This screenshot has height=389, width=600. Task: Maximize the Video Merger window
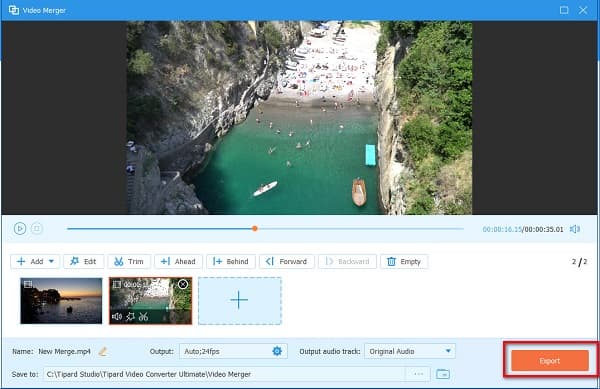pos(564,10)
